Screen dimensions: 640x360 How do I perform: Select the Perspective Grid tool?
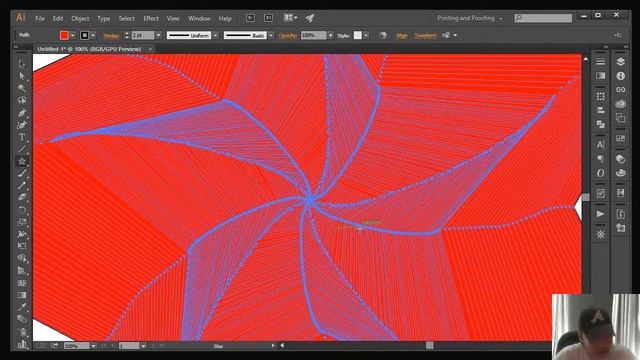22,271
